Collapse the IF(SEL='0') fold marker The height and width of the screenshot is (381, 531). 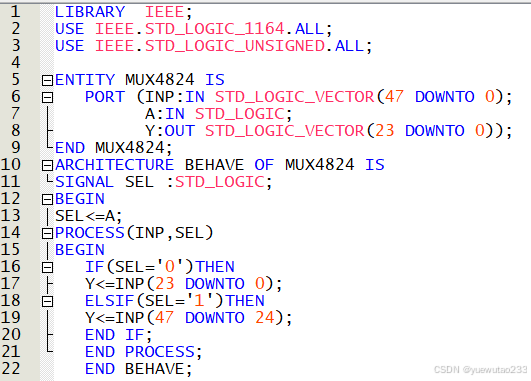(47, 268)
